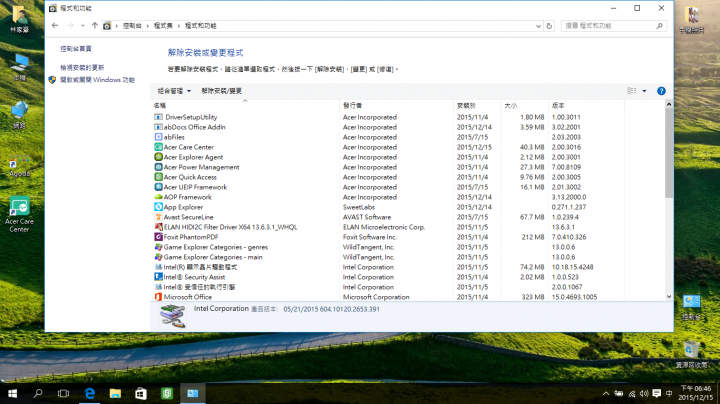Click the volume icon in system tray

click(x=644, y=393)
